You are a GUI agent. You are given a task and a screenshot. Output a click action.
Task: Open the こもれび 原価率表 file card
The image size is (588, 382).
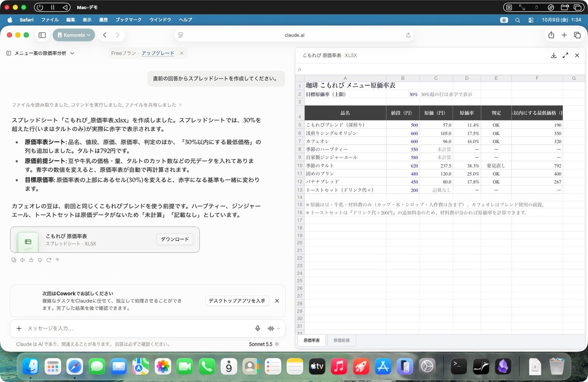(x=105, y=239)
